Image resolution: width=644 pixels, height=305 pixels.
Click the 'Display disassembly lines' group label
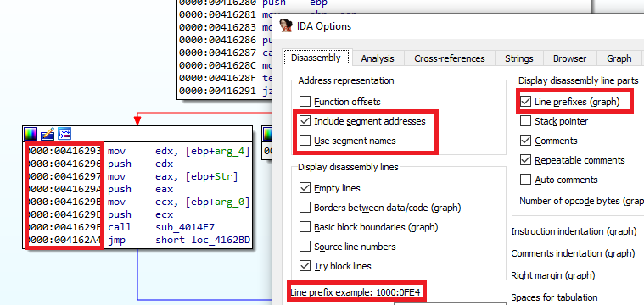pyautogui.click(x=348, y=167)
